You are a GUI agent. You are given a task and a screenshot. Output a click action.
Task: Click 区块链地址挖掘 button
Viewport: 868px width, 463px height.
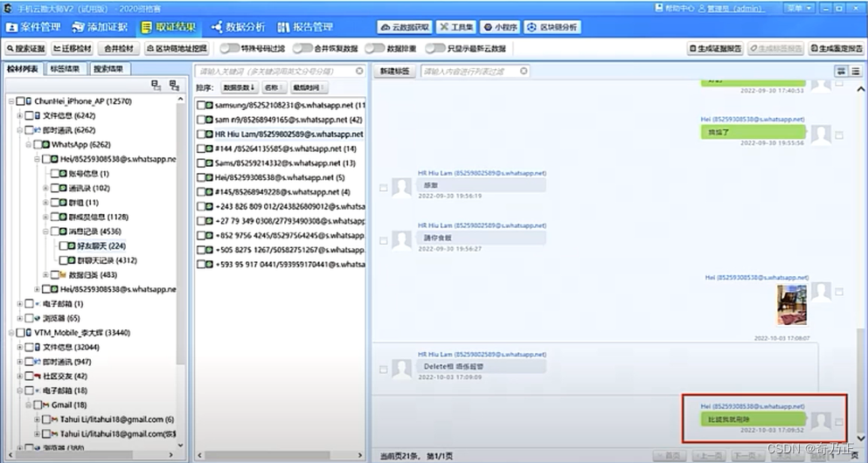pyautogui.click(x=177, y=49)
